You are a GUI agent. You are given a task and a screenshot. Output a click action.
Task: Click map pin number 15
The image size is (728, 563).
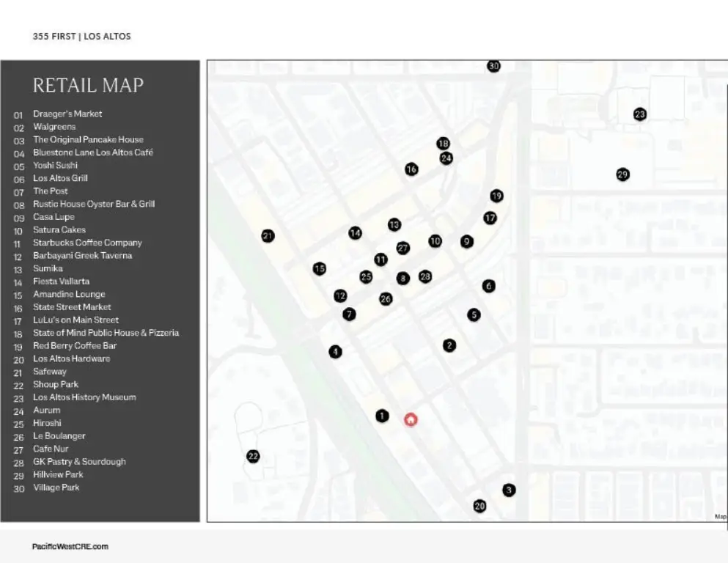[x=319, y=269]
